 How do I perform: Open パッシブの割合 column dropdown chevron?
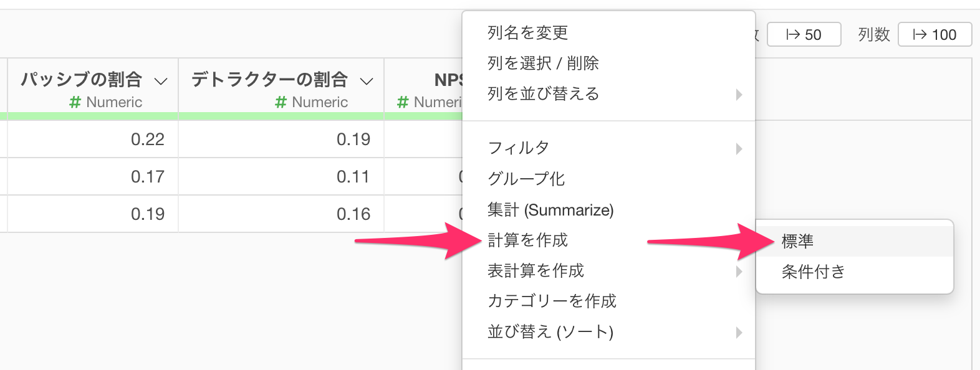coord(161,81)
